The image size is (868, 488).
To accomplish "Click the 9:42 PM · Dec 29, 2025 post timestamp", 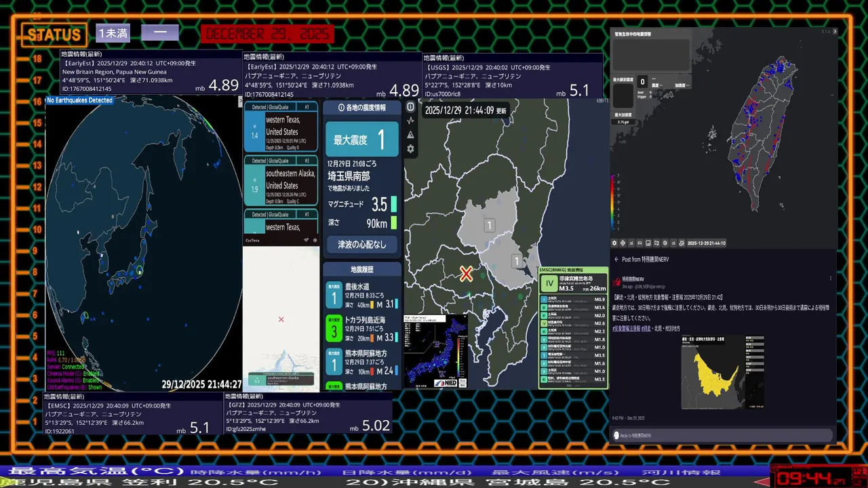I will [630, 418].
